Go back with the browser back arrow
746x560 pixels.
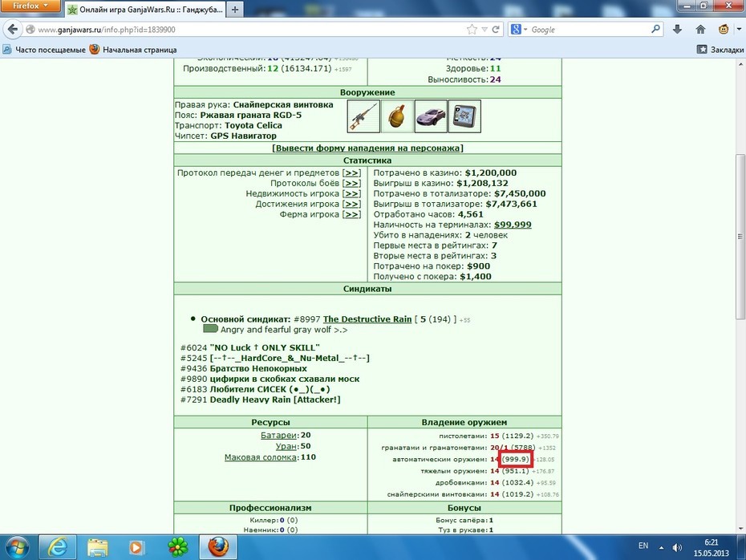(x=13, y=30)
